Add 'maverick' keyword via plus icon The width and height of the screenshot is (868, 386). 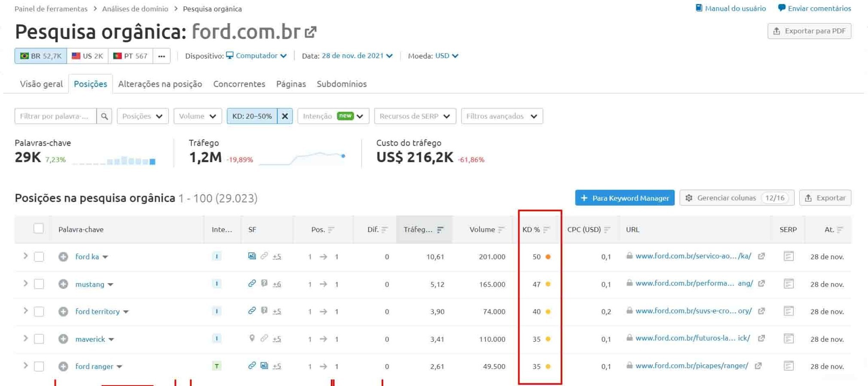(63, 339)
